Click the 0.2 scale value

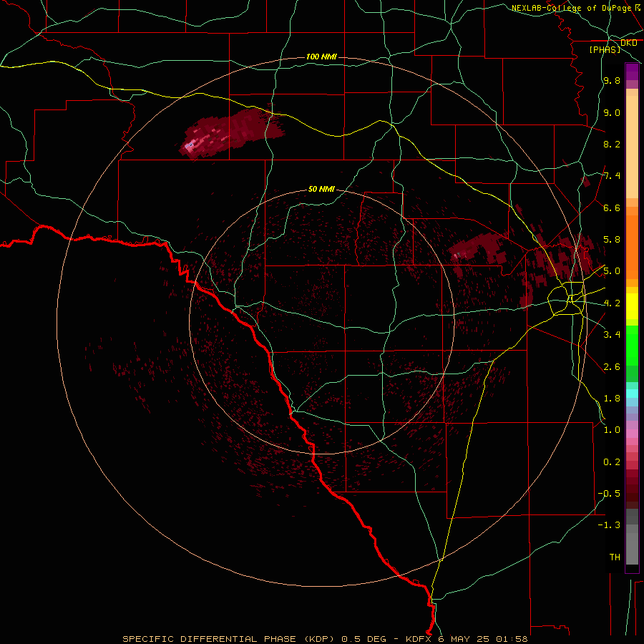pyautogui.click(x=612, y=462)
